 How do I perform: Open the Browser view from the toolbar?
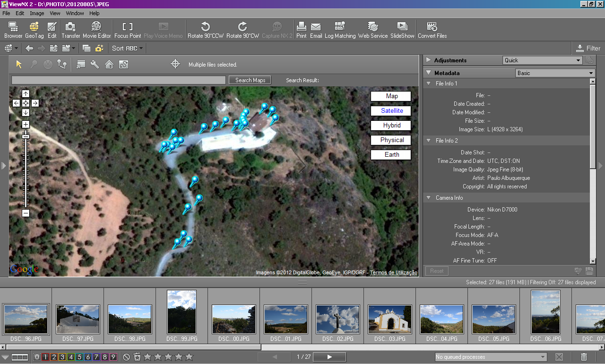point(13,30)
